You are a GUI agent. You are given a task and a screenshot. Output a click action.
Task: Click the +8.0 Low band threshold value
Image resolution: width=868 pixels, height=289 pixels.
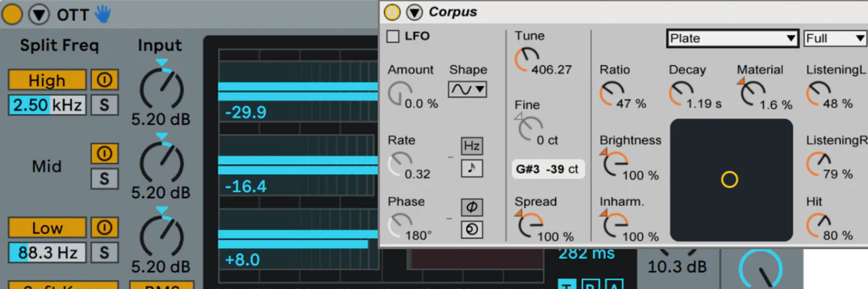(x=242, y=260)
